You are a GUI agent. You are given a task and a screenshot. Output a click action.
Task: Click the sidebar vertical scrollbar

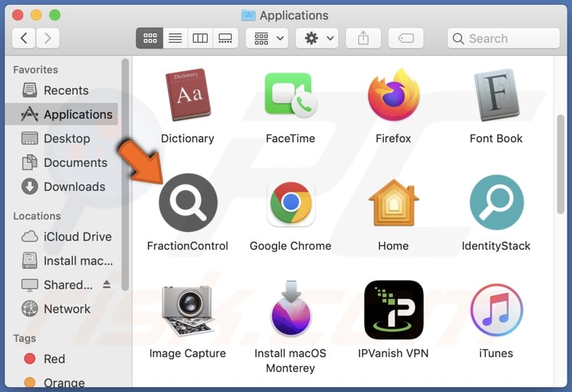(125, 175)
